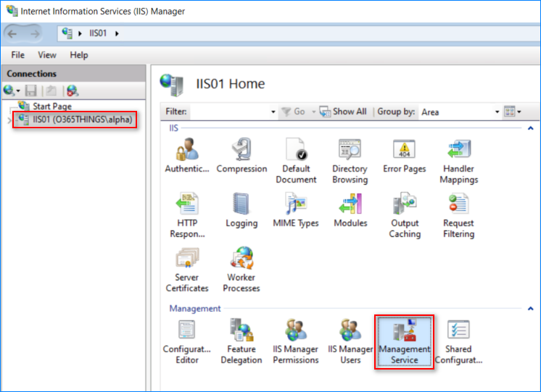The image size is (541, 392).
Task: Open Shared Configuration feature
Action: 458,342
